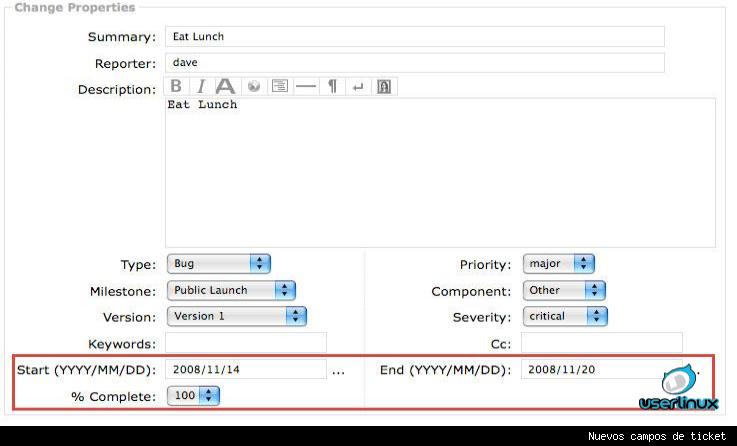Image resolution: width=737 pixels, height=446 pixels.
Task: Click inside the Description text area
Action: [440, 172]
